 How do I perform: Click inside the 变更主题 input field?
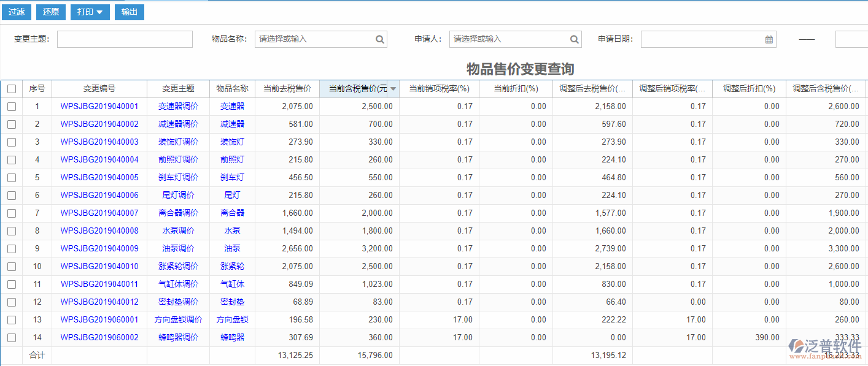(x=125, y=39)
